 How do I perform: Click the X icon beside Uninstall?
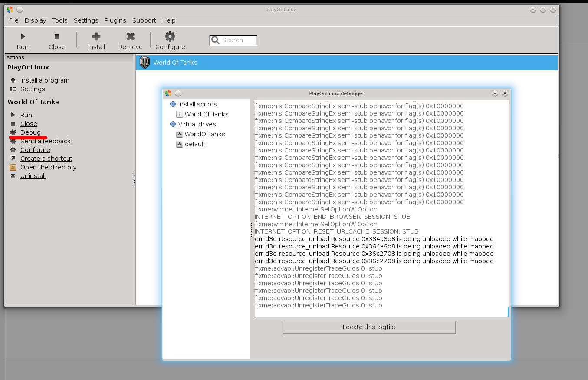point(13,176)
